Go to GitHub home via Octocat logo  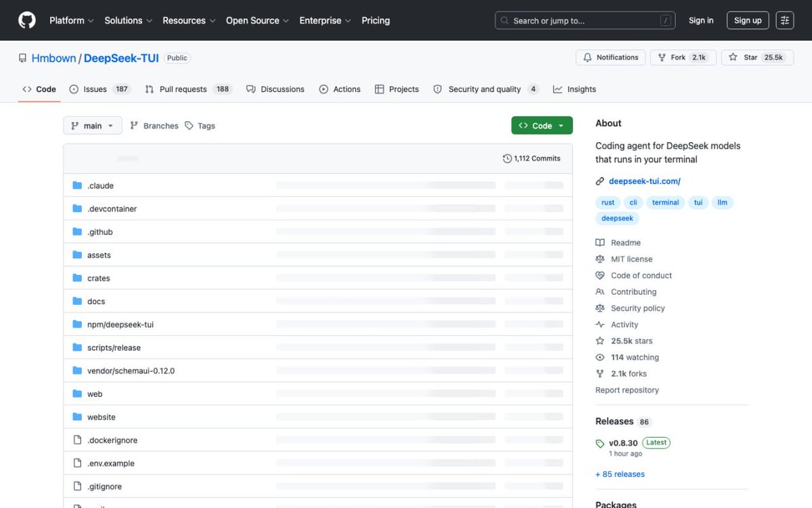27,20
